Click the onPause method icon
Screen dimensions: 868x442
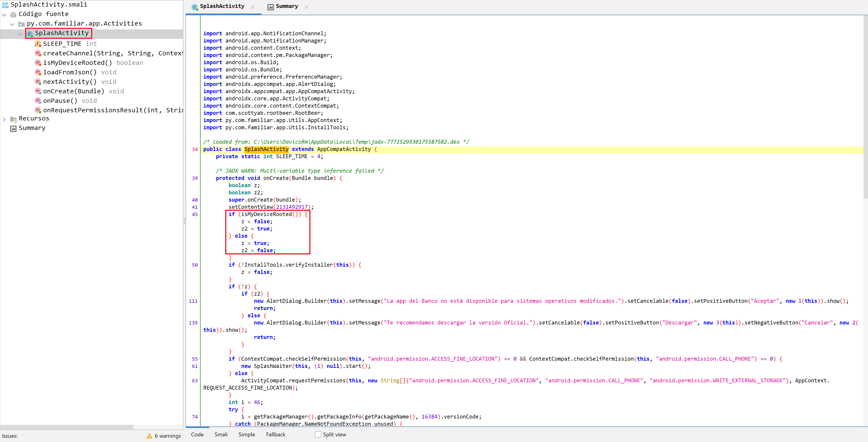(38, 101)
